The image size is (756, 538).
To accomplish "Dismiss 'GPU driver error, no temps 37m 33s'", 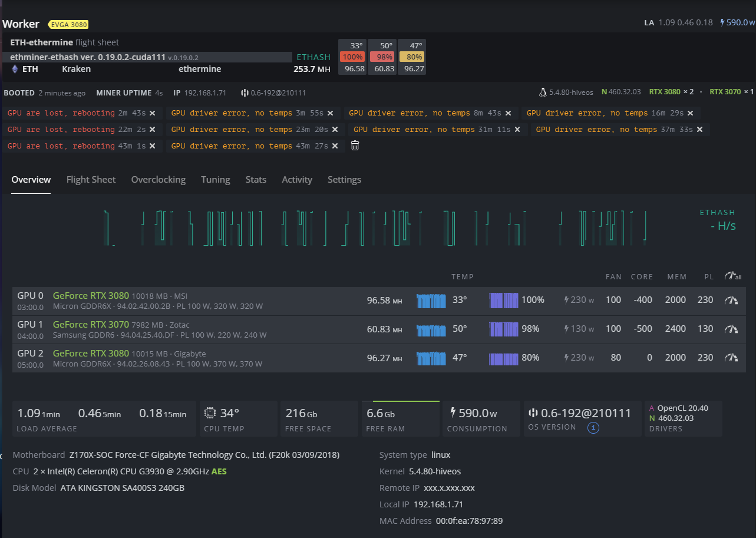I will 699,130.
